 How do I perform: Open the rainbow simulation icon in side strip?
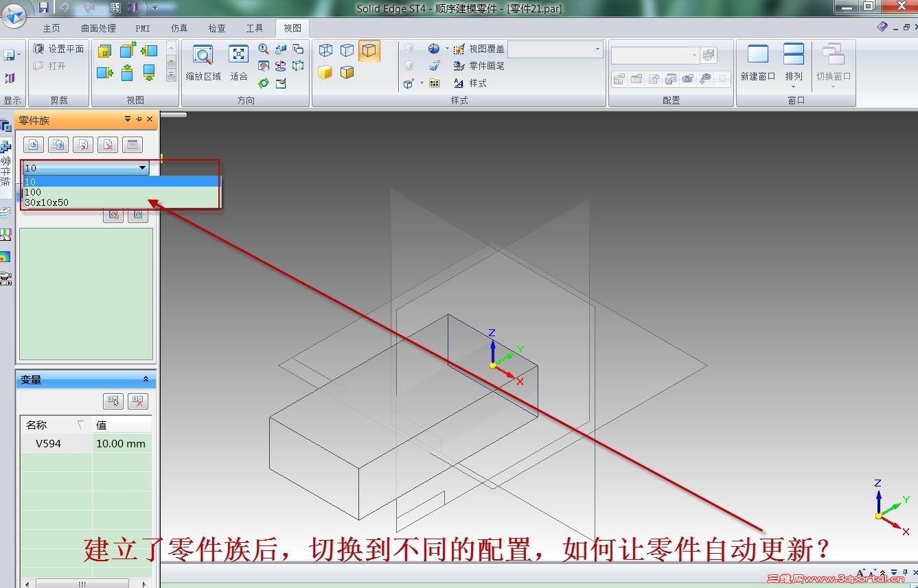[5, 257]
